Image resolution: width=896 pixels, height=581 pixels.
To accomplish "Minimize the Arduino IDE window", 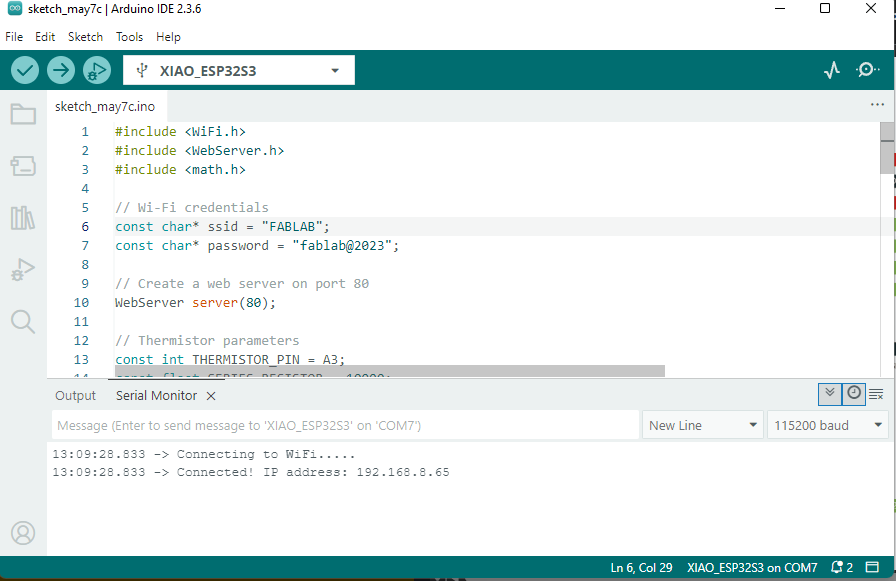I will (x=779, y=8).
